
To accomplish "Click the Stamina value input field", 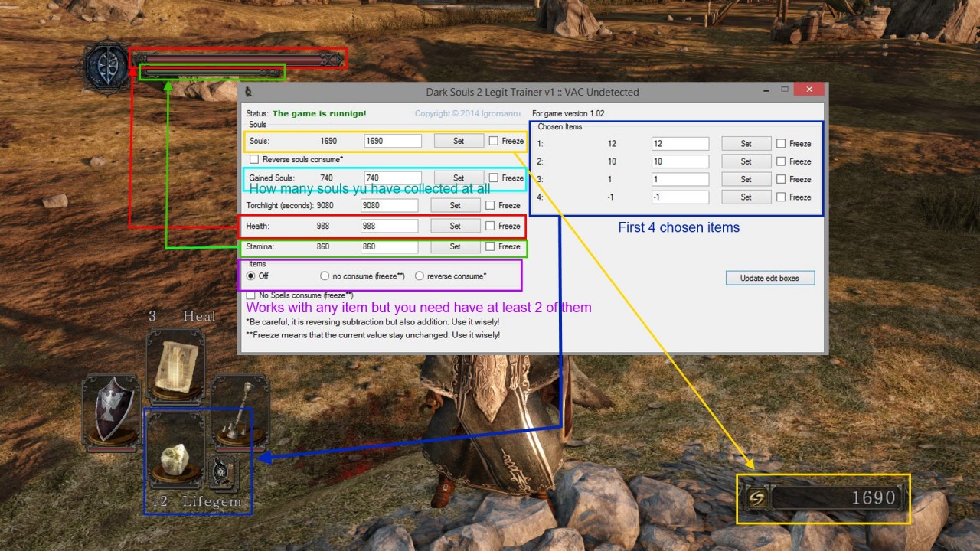I will tap(389, 247).
